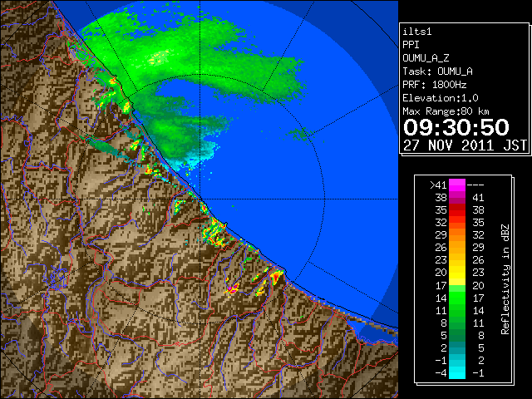Pick the orange swatch beside 29 and 32
Image resolution: width=532 pixels, height=399 pixels.
(x=457, y=235)
